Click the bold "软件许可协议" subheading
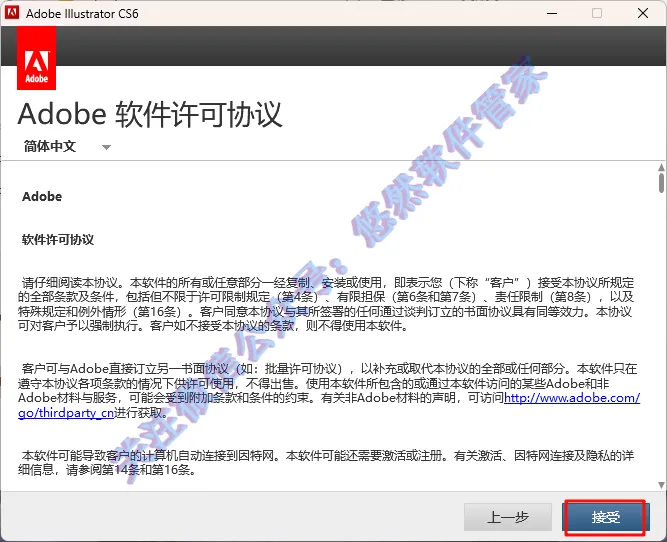The height and width of the screenshot is (542, 667). click(x=58, y=240)
